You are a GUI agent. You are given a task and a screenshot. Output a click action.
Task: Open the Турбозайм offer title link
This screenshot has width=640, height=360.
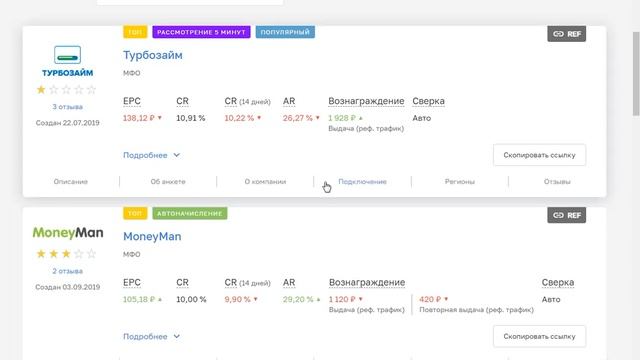153,55
